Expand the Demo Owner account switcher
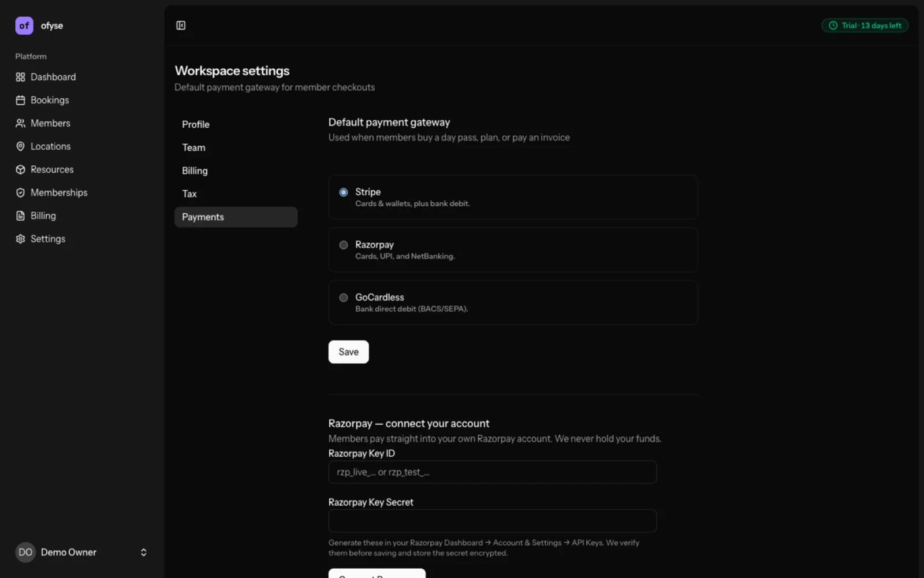 (x=144, y=552)
